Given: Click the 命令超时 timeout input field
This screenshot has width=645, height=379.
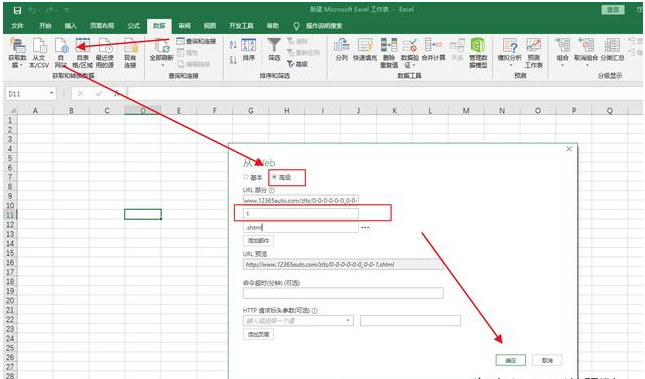Looking at the screenshot, I should click(x=343, y=293).
